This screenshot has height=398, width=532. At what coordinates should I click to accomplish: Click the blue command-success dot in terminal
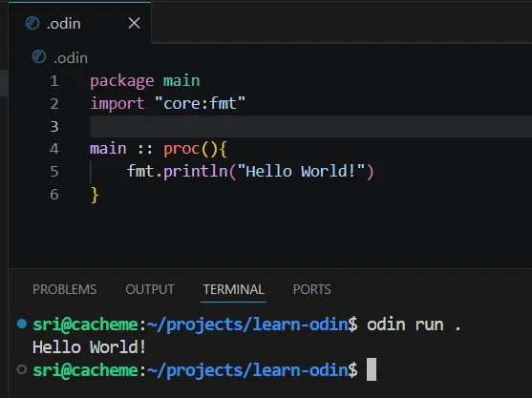(x=22, y=324)
